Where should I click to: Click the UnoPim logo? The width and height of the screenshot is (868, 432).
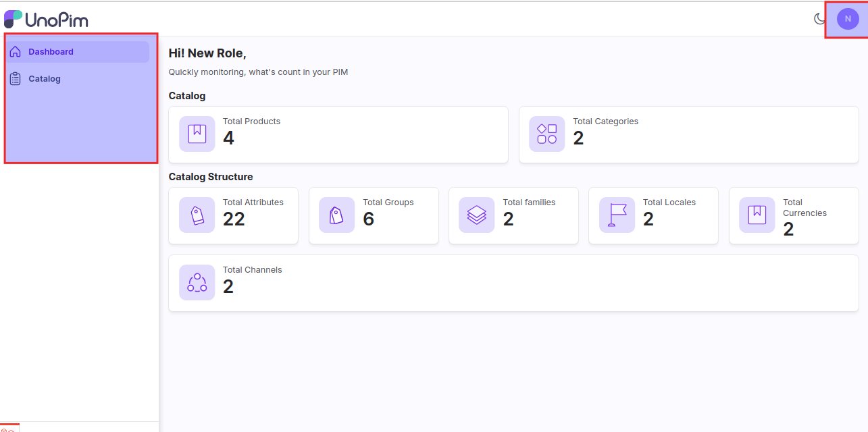point(46,20)
